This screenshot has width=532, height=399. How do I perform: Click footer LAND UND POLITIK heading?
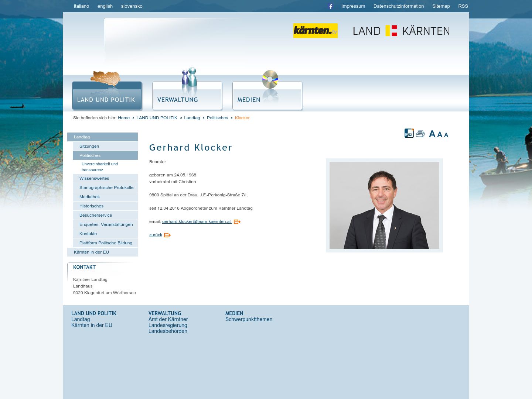94,313
